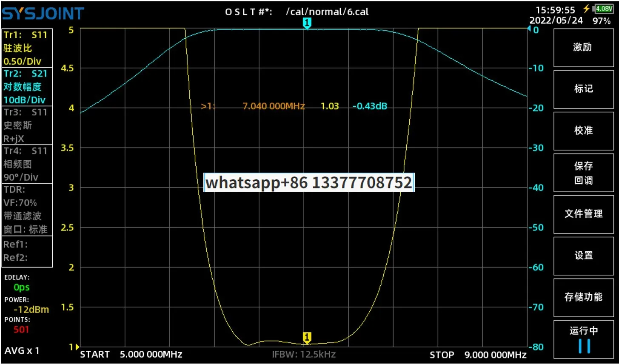The width and height of the screenshot is (619, 364).
Task: Click the marker S21 reading -0.43dB
Action: [x=370, y=106]
